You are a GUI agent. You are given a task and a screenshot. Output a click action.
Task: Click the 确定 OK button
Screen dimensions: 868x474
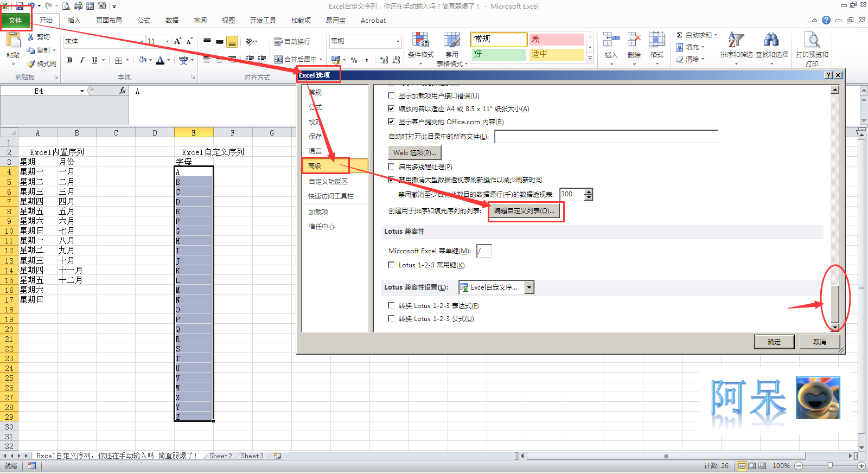(774, 342)
